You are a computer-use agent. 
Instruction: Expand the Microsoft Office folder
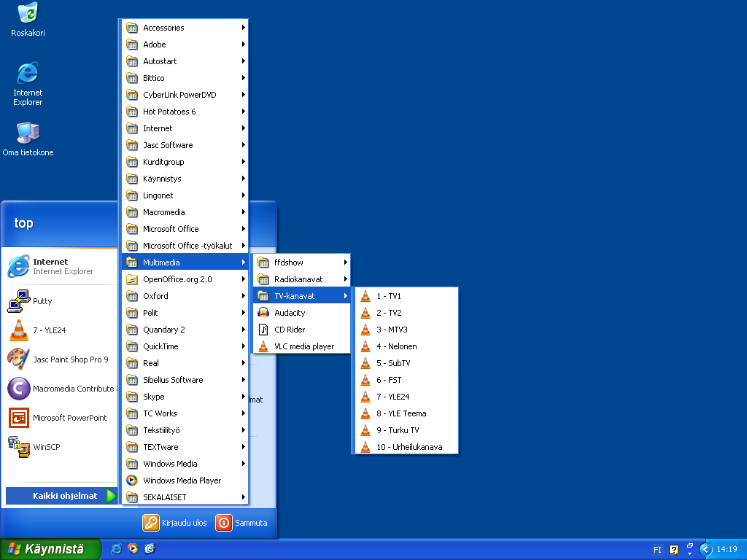[x=185, y=229]
